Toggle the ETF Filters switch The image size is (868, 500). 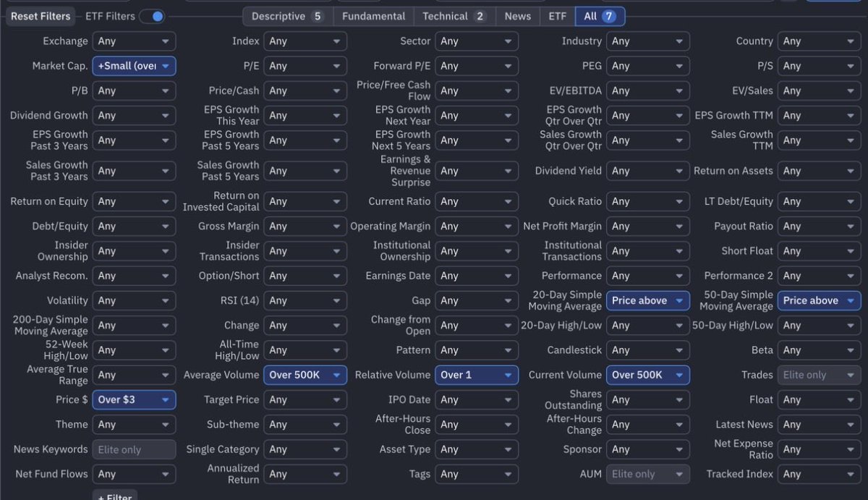[153, 16]
